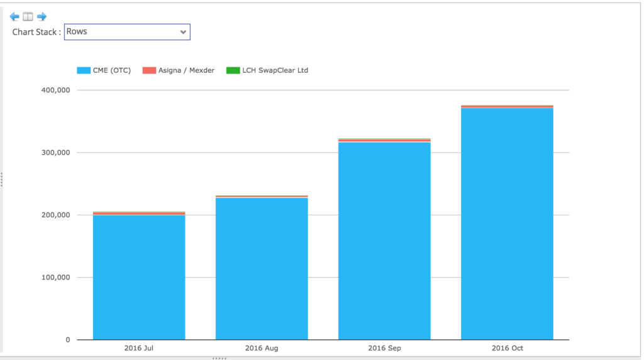Click the blue forward arrow icon
The height and width of the screenshot is (360, 644).
pyautogui.click(x=42, y=16)
